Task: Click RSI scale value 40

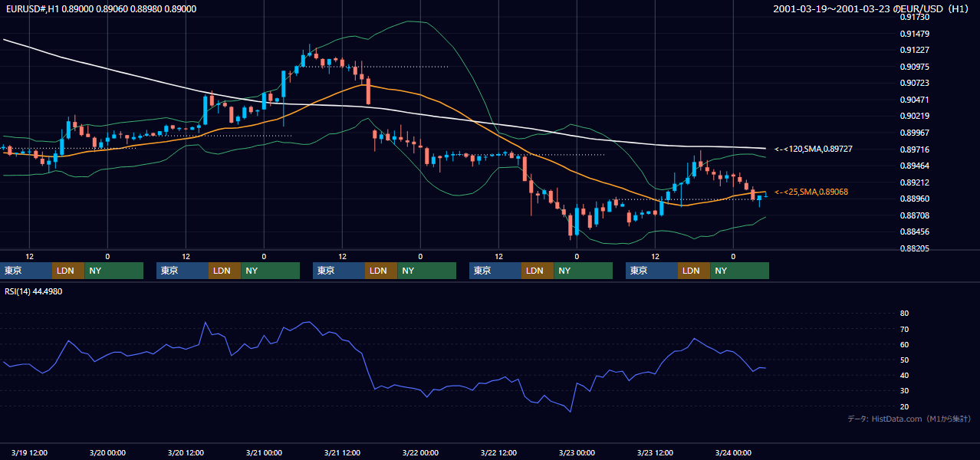Action: pos(904,375)
